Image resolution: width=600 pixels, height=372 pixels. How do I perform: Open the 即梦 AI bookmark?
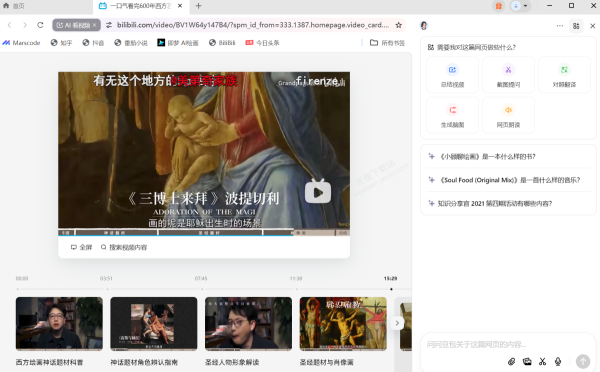178,43
